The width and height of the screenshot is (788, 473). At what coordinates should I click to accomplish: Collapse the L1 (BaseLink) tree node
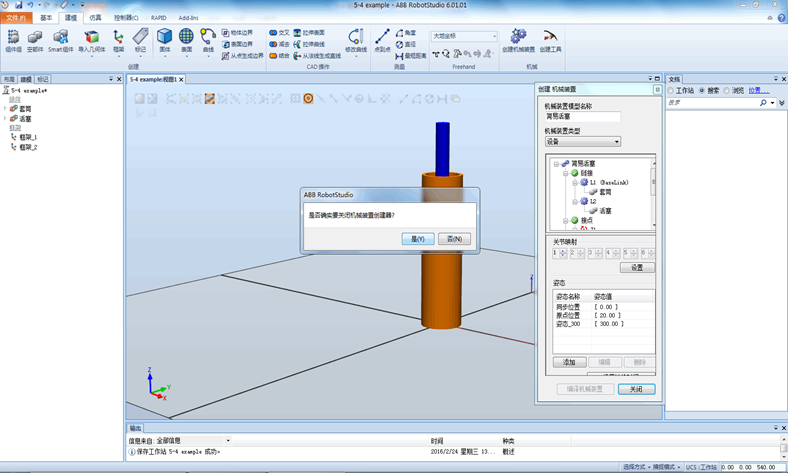[x=575, y=182]
